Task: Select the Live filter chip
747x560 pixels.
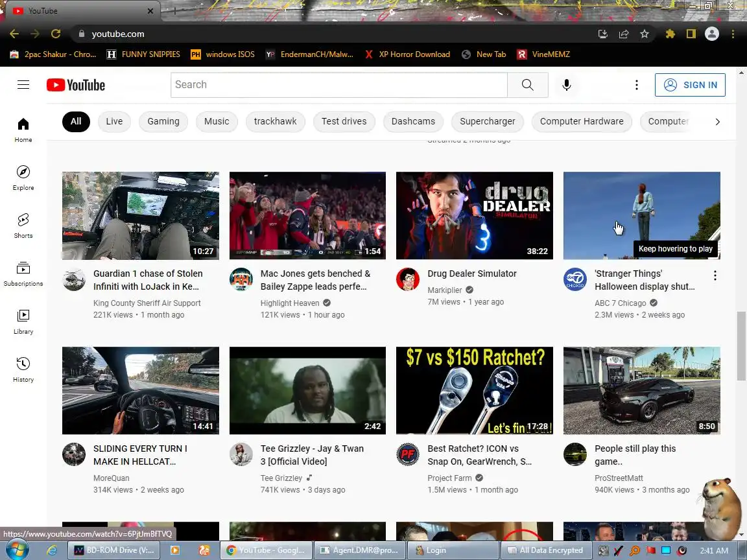Action: pyautogui.click(x=114, y=121)
